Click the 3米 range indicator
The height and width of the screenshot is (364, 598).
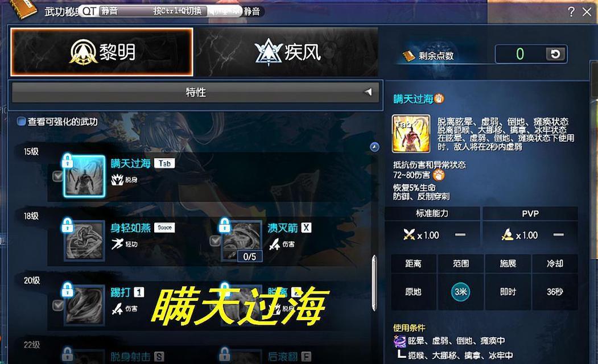461,292
